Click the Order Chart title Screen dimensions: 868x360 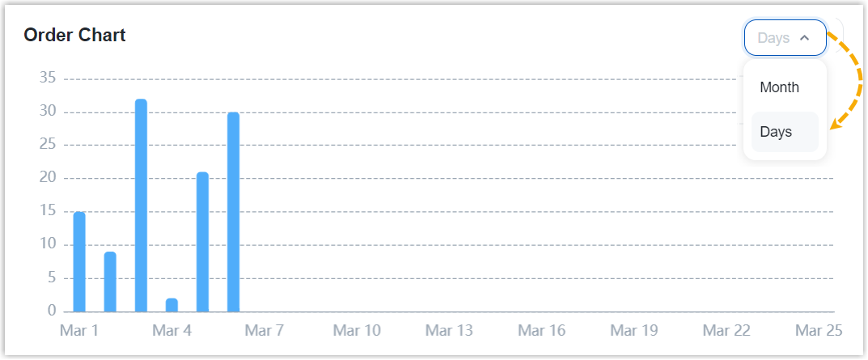pyautogui.click(x=74, y=35)
